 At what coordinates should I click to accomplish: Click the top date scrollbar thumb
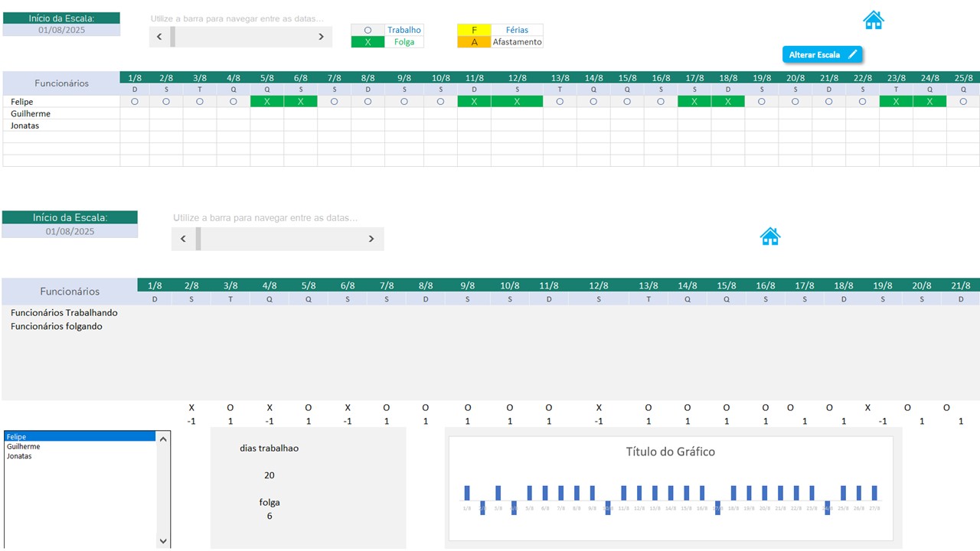click(x=173, y=37)
